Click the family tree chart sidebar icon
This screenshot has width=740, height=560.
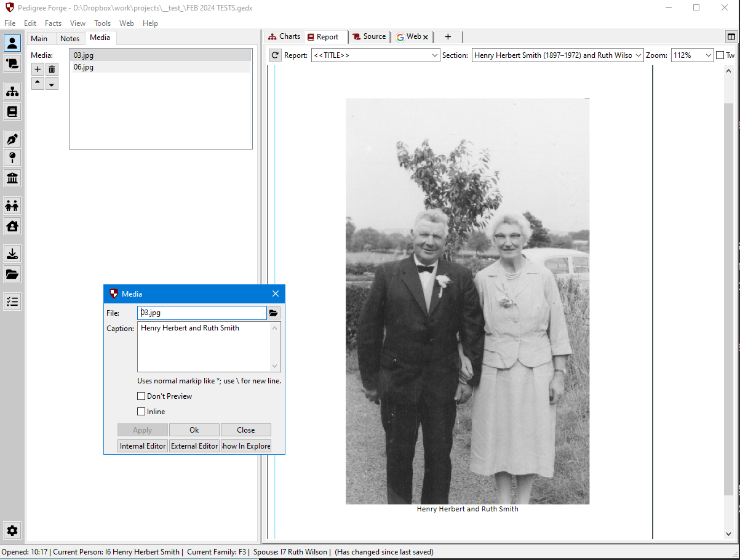coord(12,92)
